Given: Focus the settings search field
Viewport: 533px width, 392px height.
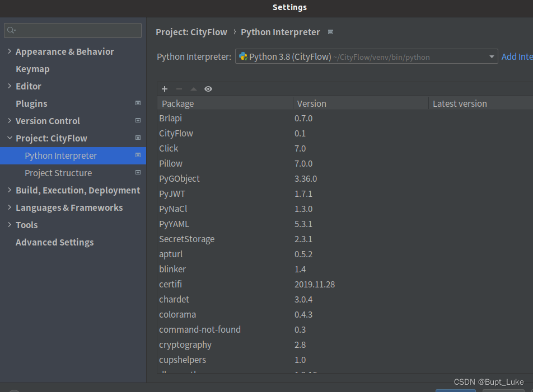Looking at the screenshot, I should [x=73, y=31].
